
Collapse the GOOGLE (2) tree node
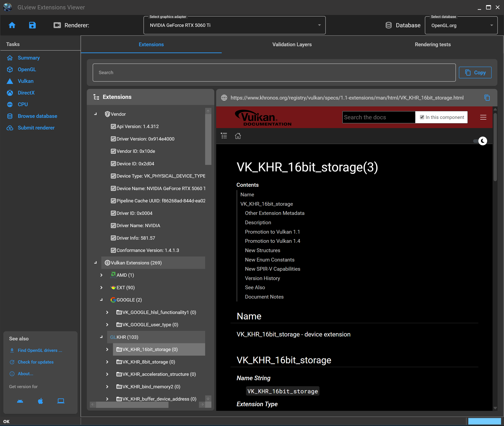[101, 300]
